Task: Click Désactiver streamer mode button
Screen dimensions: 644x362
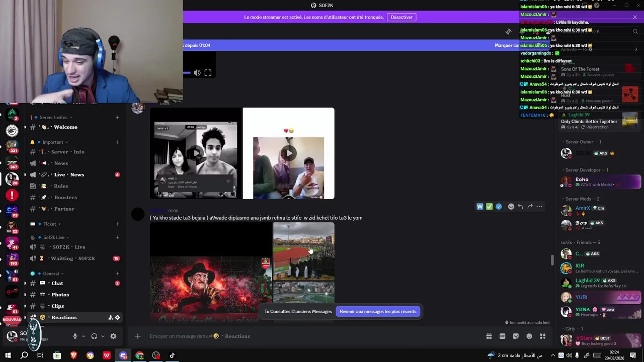Action: pyautogui.click(x=401, y=17)
